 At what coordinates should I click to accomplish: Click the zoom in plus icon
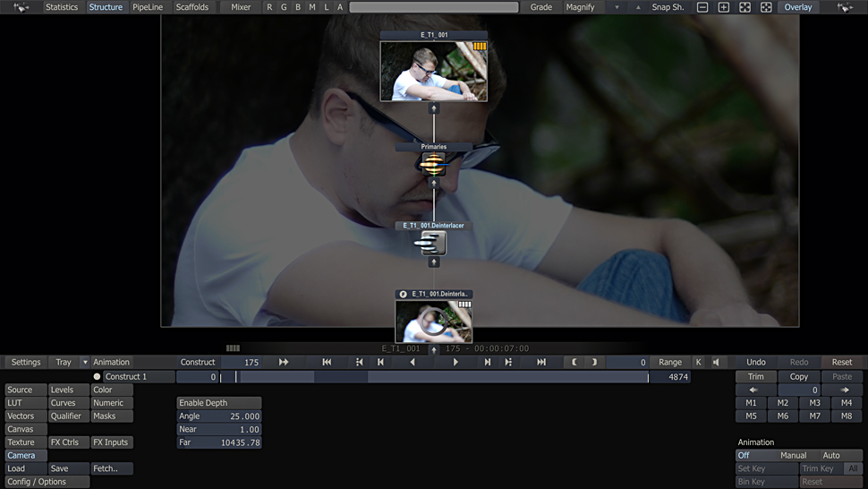tap(724, 7)
